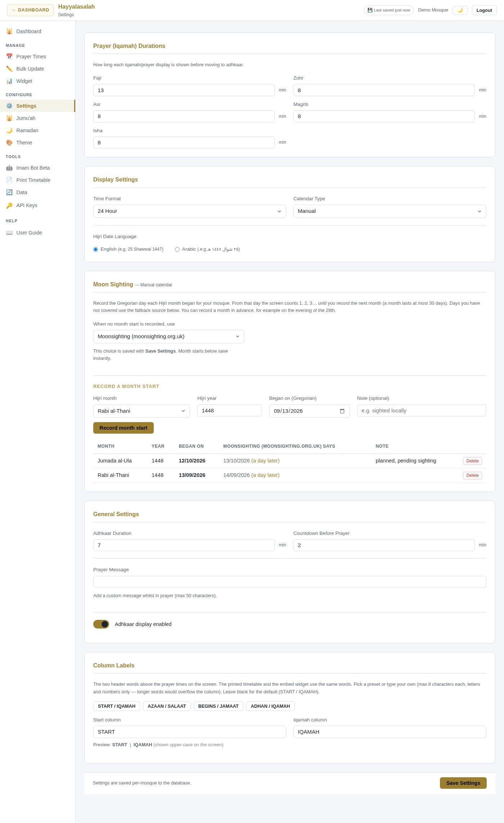Click the Jumu'ah mosque icon
This screenshot has width=504, height=823.
[x=9, y=118]
